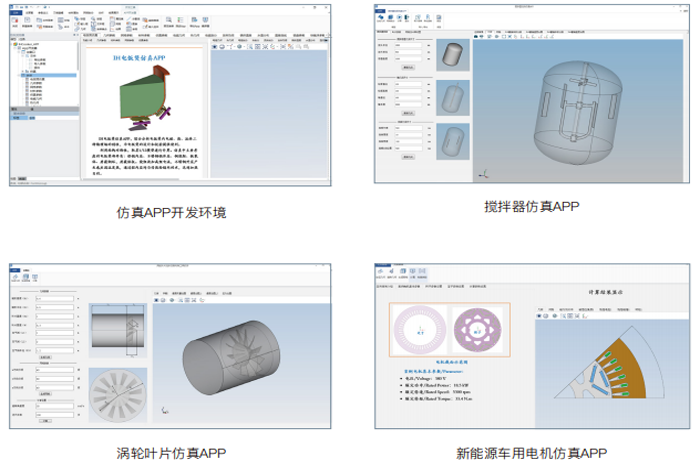This screenshot has width=700, height=465.
Task: Click the first ribbon icon in the motor simulation app
Action: [x=380, y=272]
